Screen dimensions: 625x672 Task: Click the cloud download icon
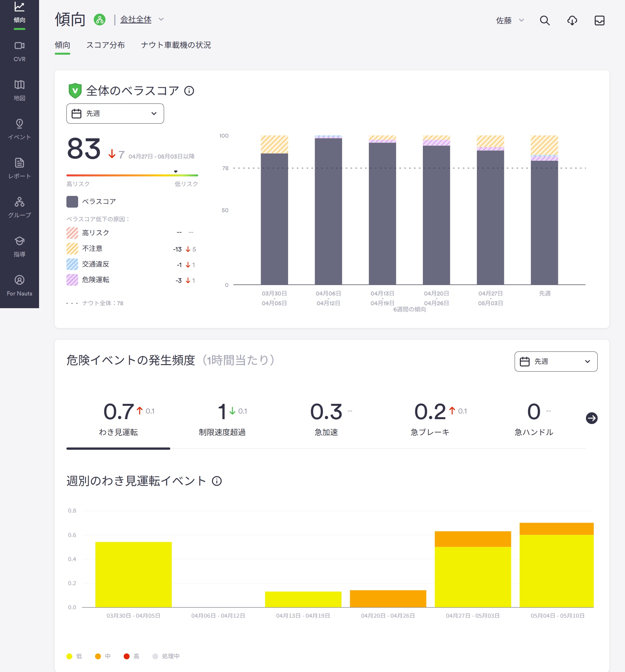point(572,21)
